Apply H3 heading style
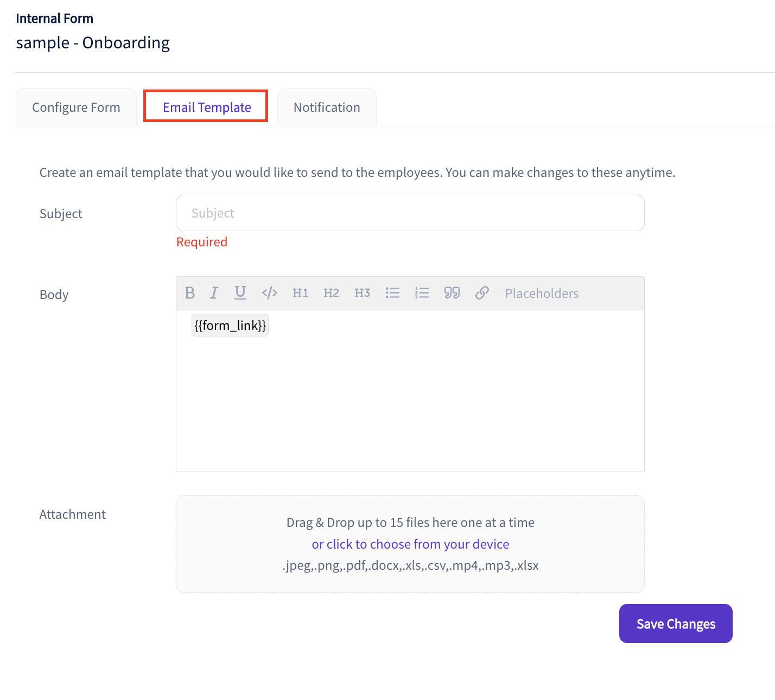 click(x=362, y=293)
